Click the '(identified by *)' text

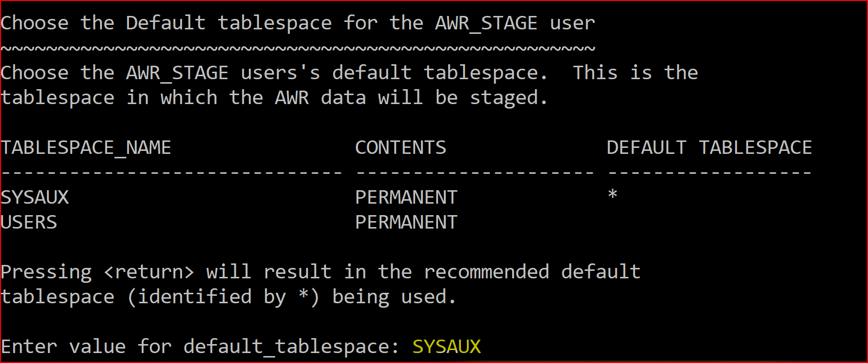223,297
